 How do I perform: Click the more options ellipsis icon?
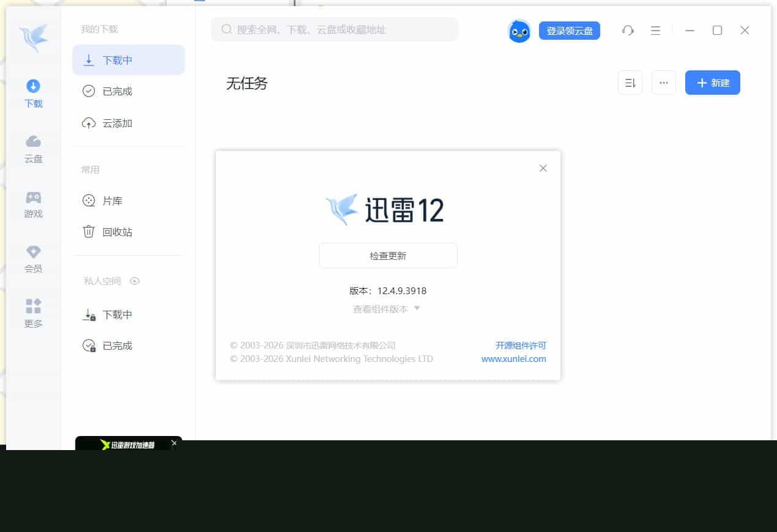click(664, 83)
